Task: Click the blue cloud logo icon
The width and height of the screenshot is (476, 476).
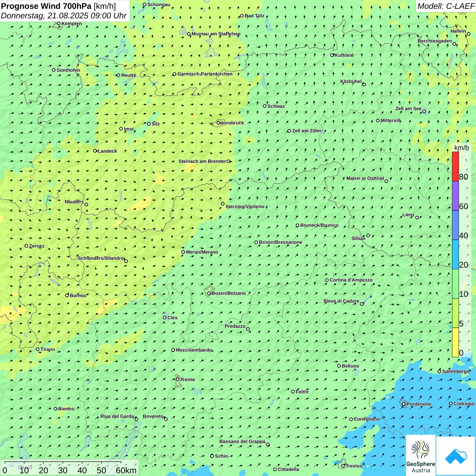Action: tap(456, 456)
